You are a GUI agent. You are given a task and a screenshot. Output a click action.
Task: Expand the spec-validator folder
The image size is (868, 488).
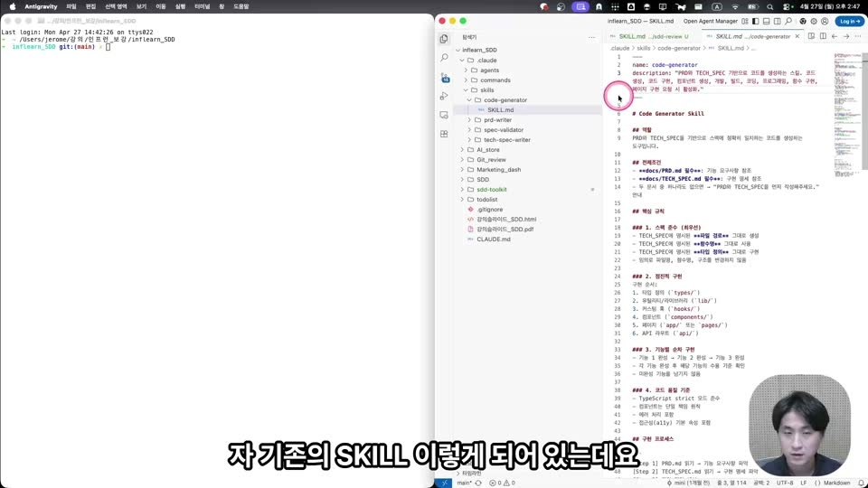469,129
